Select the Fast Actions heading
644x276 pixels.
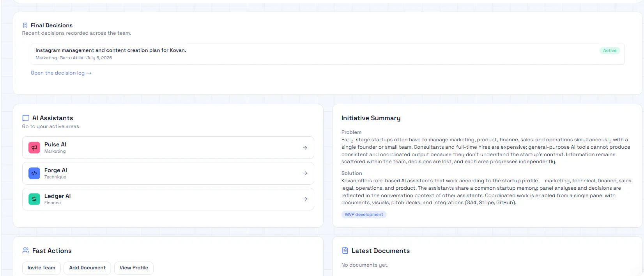pyautogui.click(x=52, y=251)
